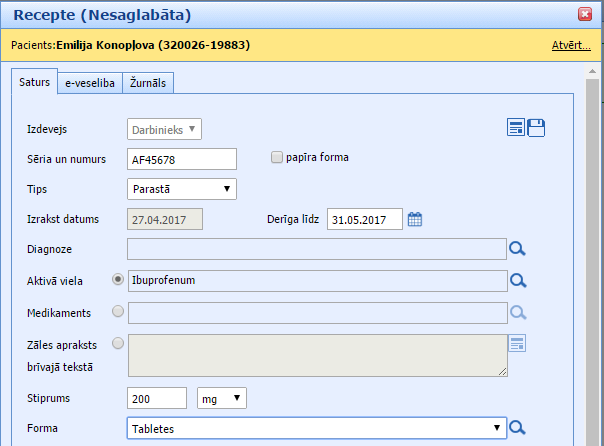
Task: Select the Medikaments radio button
Action: coord(119,312)
